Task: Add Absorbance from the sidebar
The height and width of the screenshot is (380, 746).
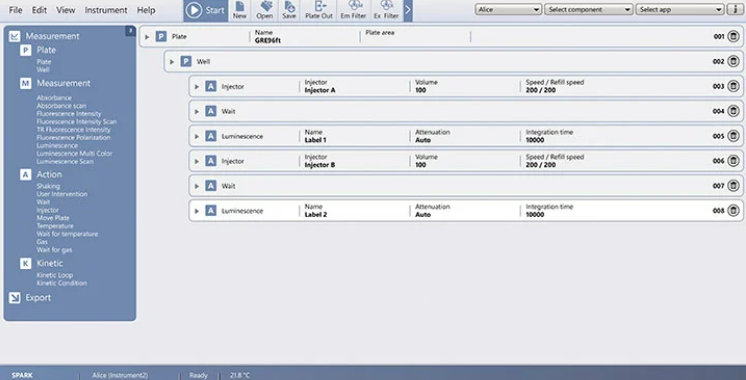Action: (54, 97)
